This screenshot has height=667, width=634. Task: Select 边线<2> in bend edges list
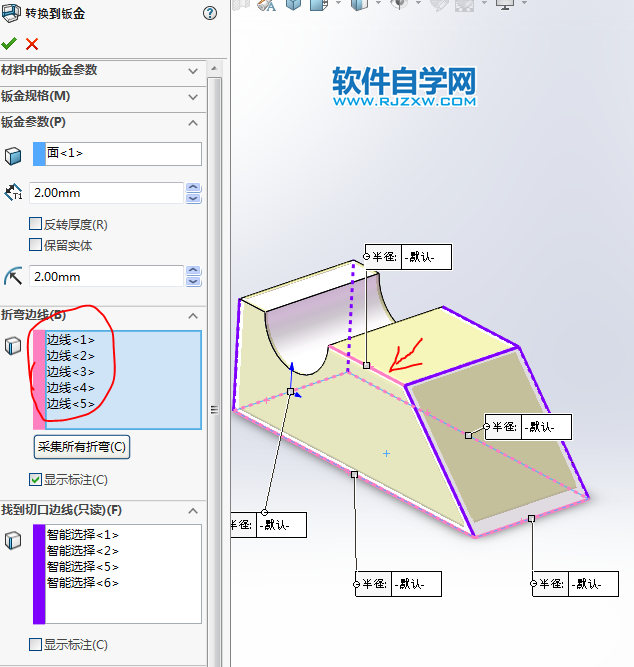(70, 356)
